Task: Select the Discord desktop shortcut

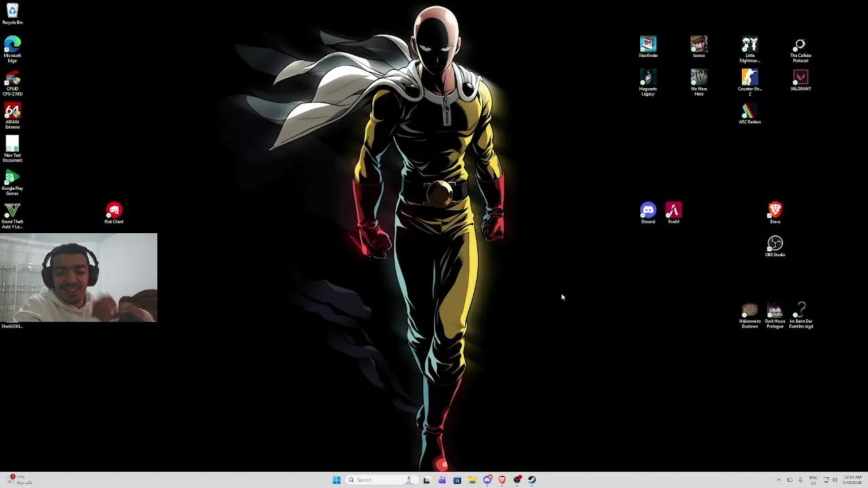Action: click(648, 213)
